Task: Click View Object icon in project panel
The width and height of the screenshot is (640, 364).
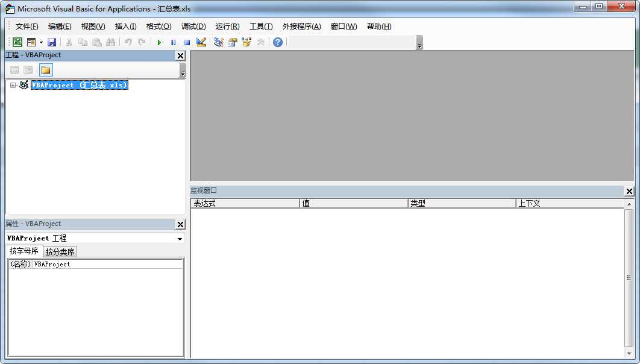Action: tap(28, 70)
